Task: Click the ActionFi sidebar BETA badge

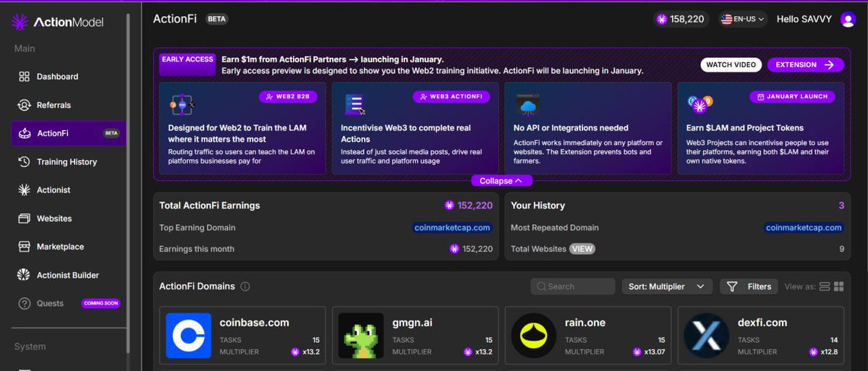Action: 111,133
